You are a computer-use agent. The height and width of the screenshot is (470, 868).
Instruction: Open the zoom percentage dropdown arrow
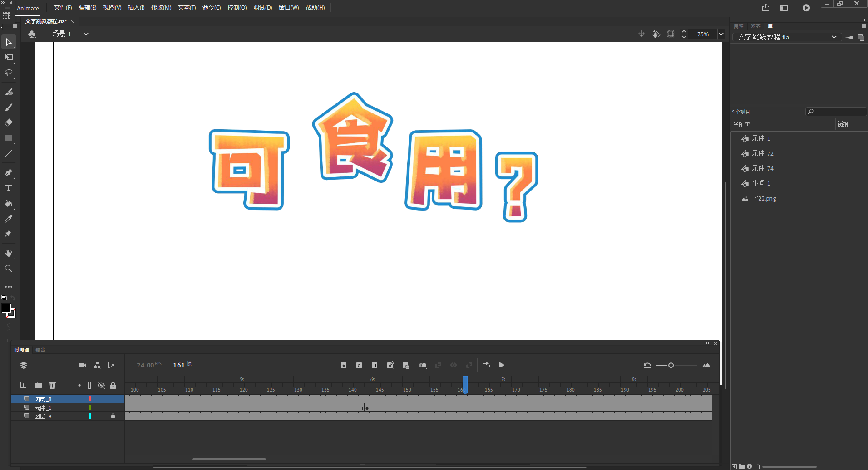(x=721, y=34)
